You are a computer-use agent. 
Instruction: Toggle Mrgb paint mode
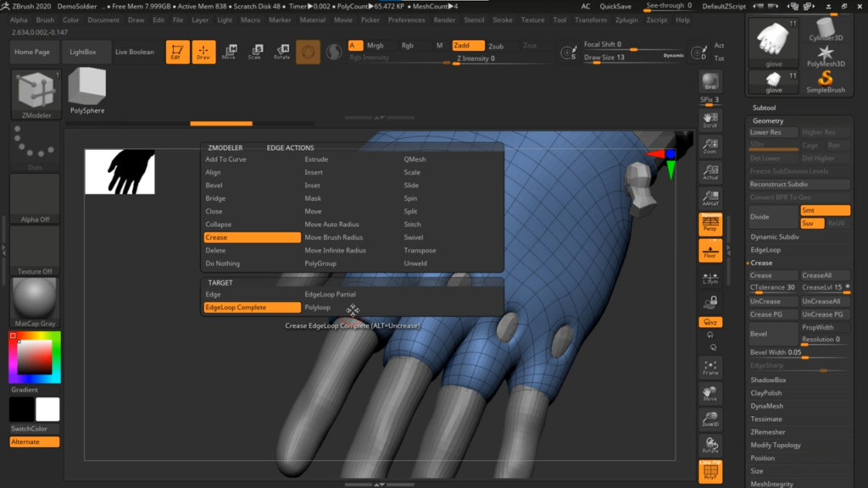tap(376, 46)
